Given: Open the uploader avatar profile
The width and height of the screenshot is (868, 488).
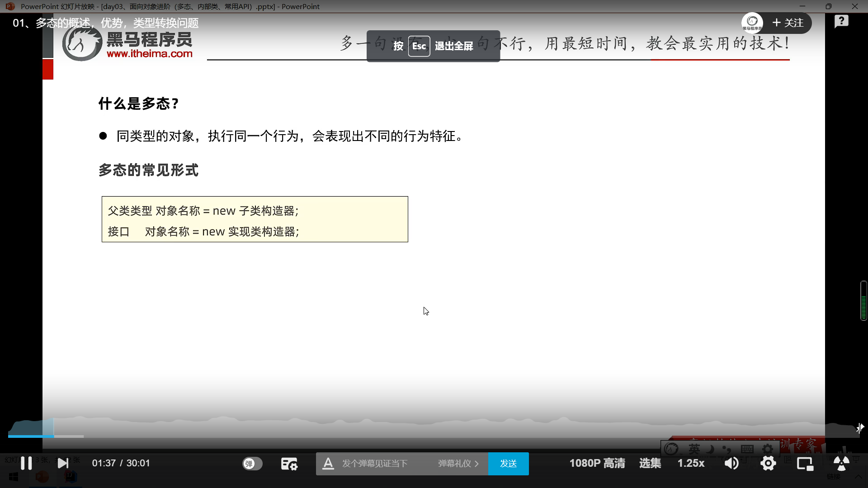Looking at the screenshot, I should (752, 23).
